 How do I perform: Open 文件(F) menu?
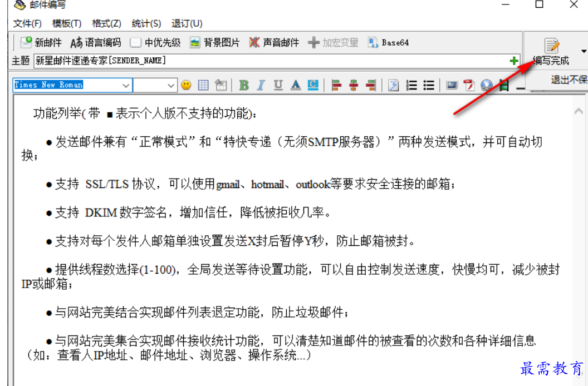(27, 23)
